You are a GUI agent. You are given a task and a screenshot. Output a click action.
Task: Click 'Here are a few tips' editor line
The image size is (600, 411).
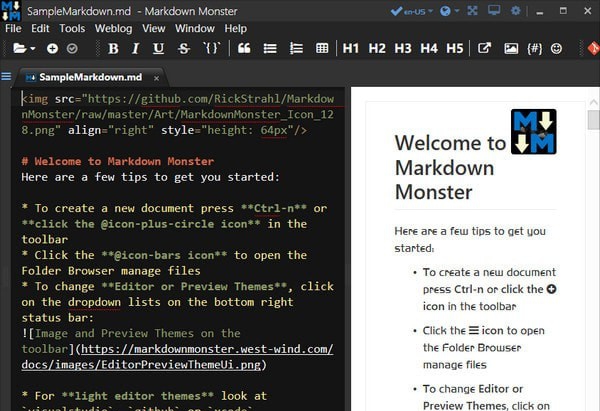[x=150, y=177]
